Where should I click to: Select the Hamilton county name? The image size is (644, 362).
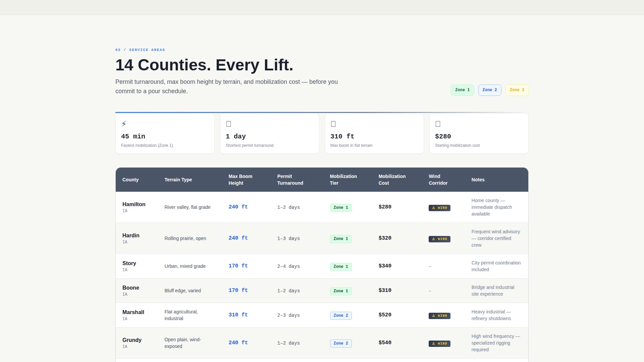pos(134,204)
